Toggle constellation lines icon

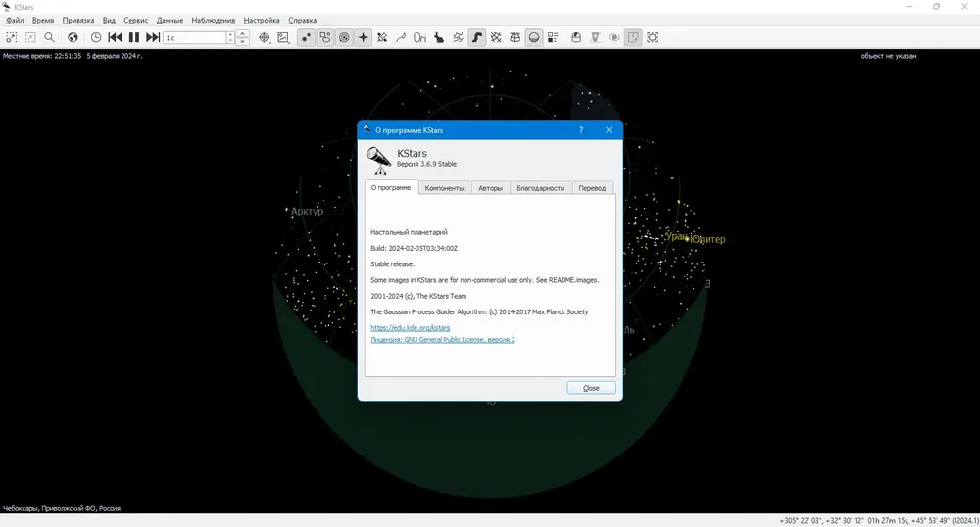[x=401, y=37]
